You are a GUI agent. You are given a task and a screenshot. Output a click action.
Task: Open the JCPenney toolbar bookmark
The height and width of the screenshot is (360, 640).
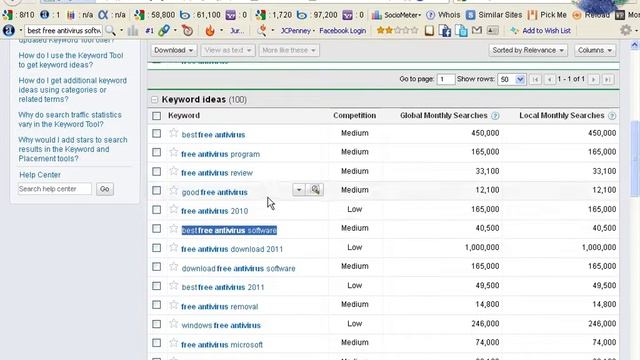pyautogui.click(x=296, y=31)
